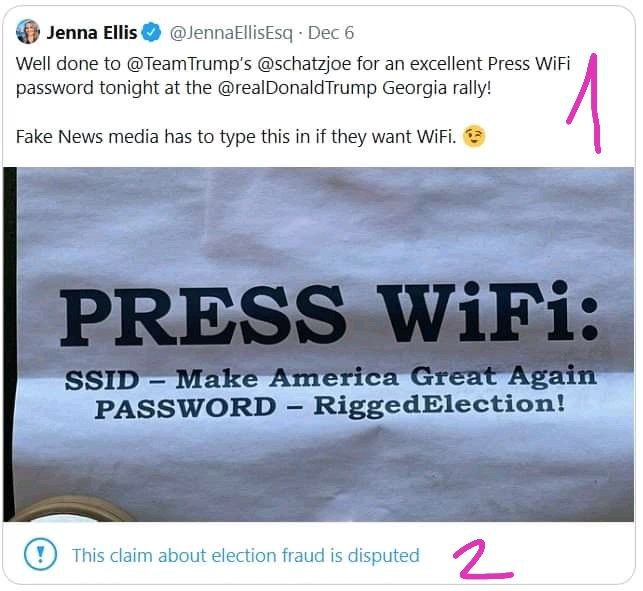Open the Dec 6 tweet timestamp
The image size is (643, 591).
click(x=331, y=33)
